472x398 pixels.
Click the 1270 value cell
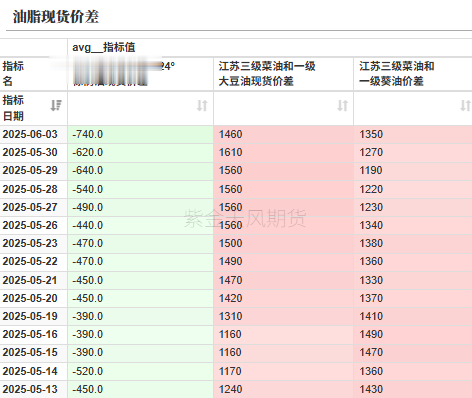coord(413,152)
